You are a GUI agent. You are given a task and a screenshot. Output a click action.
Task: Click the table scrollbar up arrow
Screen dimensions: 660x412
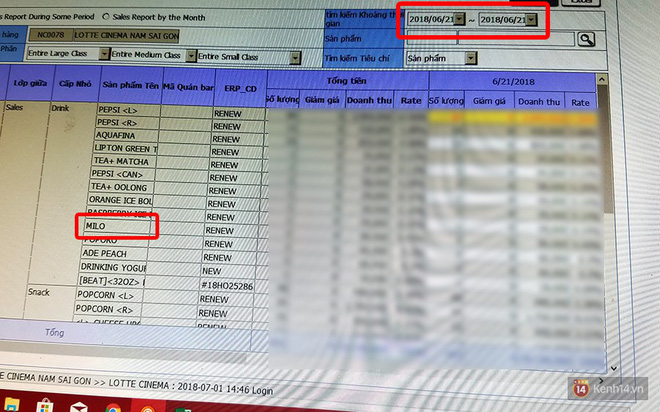tap(602, 79)
